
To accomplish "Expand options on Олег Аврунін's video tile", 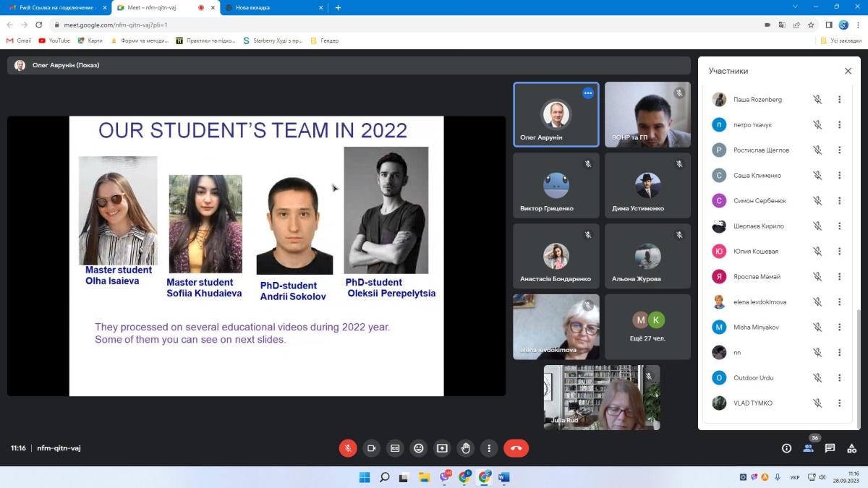I will pos(588,93).
